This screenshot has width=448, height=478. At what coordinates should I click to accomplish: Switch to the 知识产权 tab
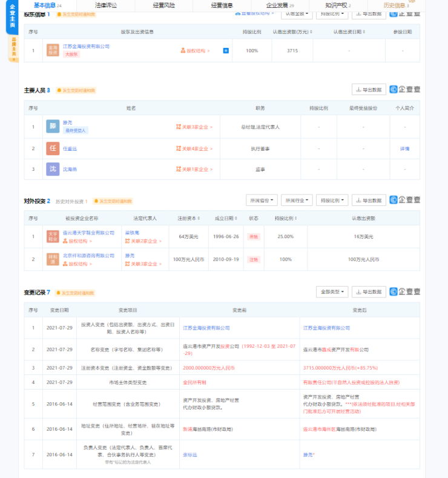(337, 5)
